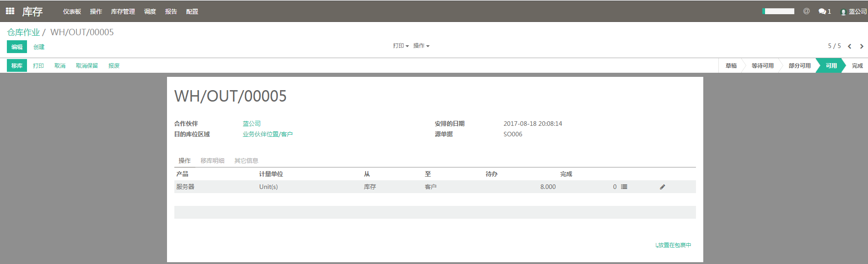This screenshot has height=264, width=868.
Task: Click the list icon in 服务器 row
Action: 624,187
